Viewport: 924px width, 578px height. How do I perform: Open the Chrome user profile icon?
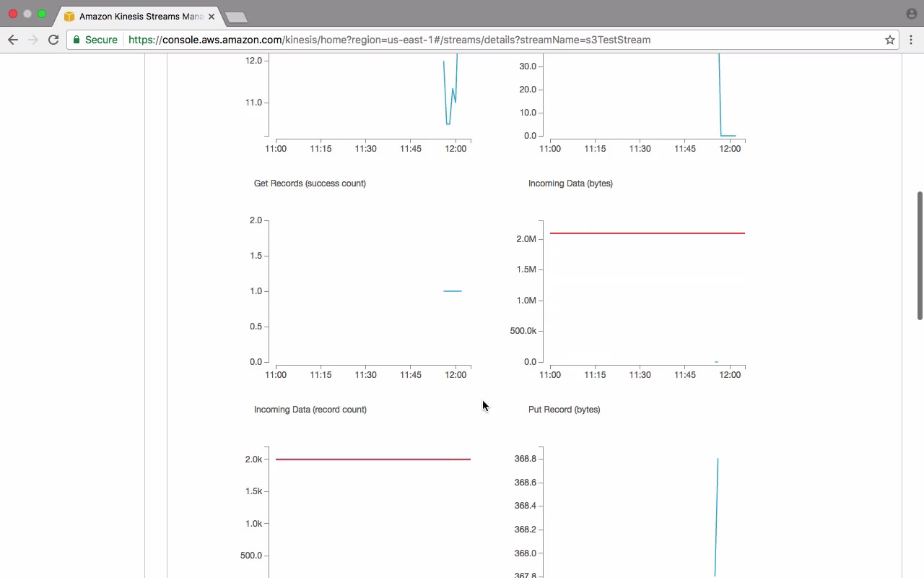point(911,14)
